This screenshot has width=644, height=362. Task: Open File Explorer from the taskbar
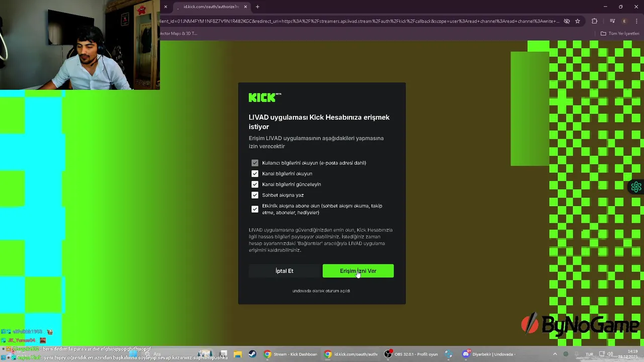pos(237,354)
